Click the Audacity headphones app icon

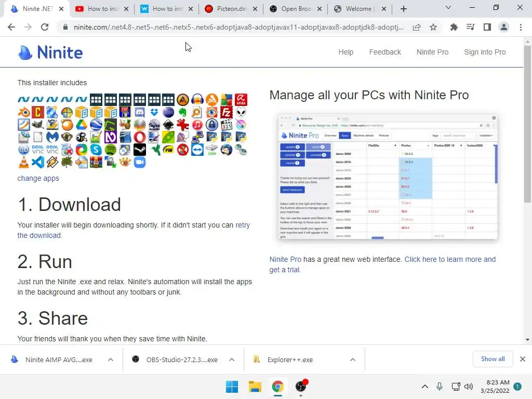(x=197, y=100)
